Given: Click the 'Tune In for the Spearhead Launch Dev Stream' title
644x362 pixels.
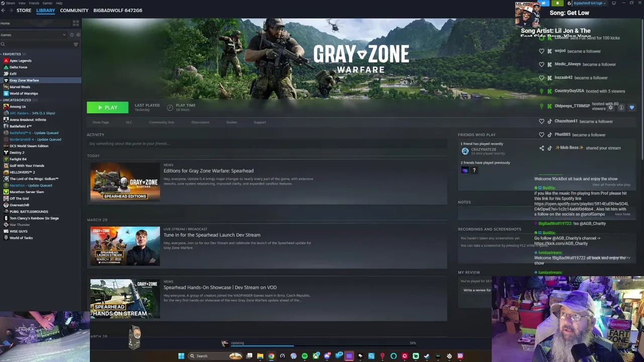Looking at the screenshot, I should [212, 235].
